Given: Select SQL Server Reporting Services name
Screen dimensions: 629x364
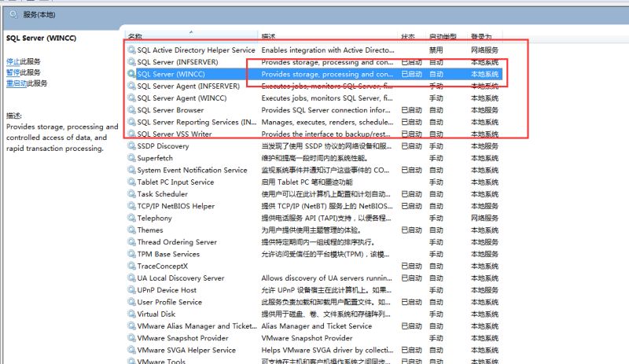Looking at the screenshot, I should point(197,122).
